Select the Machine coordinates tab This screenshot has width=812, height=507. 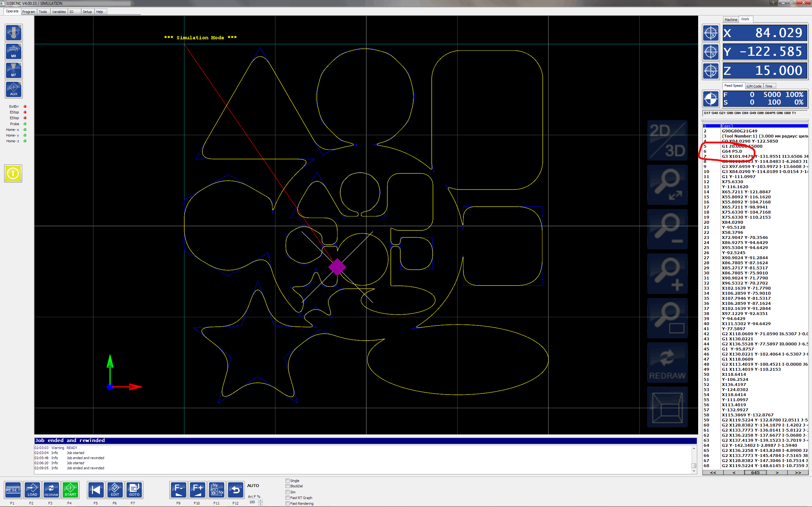[730, 19]
